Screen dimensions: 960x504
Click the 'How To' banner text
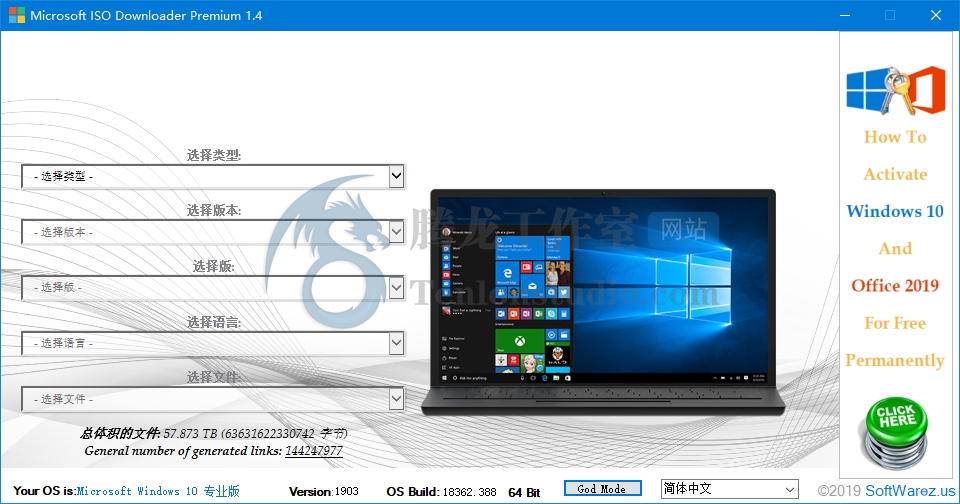(895, 137)
